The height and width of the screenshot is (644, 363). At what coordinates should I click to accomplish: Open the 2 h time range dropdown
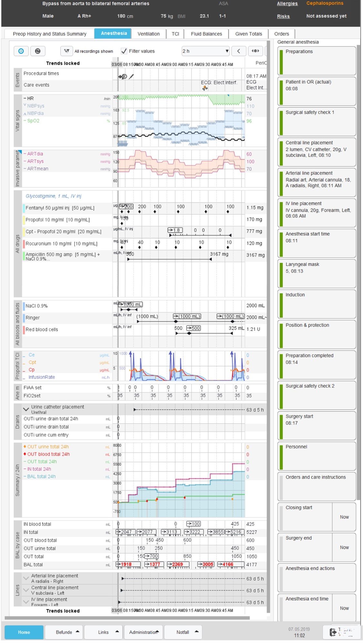(206, 51)
